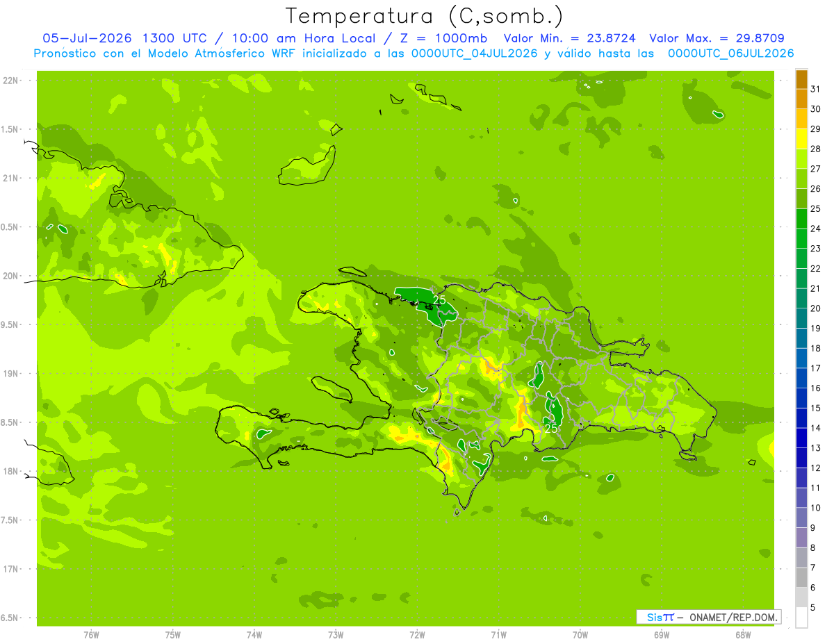Click the yellow legend swatch between 28 and 29

(x=801, y=139)
